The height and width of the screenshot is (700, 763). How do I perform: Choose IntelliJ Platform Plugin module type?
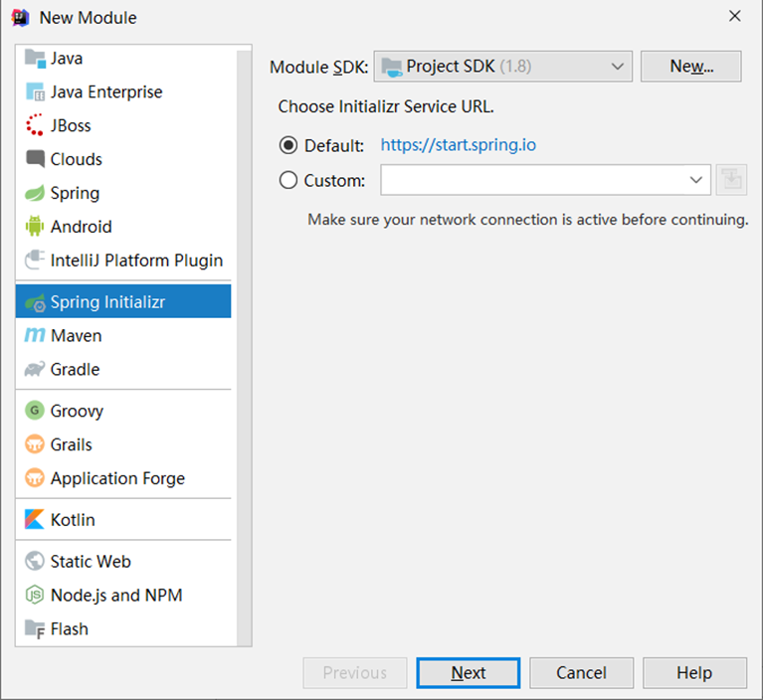point(136,261)
